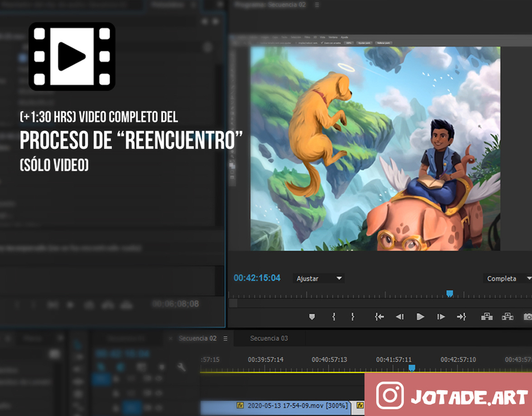Jump to the Out point
Image resolution: width=532 pixels, height=416 pixels.
pos(462,316)
